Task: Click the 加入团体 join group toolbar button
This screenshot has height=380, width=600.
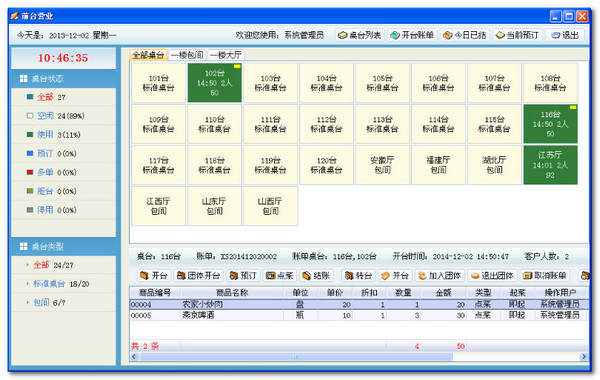Action: (x=439, y=276)
